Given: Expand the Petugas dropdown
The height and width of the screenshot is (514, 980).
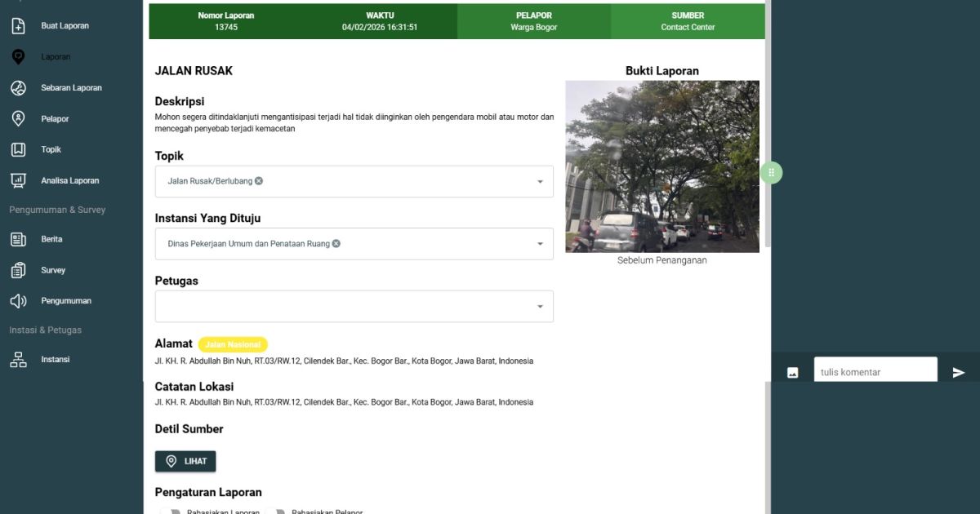Looking at the screenshot, I should pos(539,305).
